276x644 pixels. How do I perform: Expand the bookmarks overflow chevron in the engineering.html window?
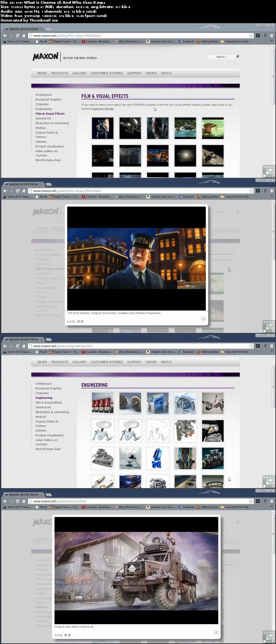click(272, 351)
